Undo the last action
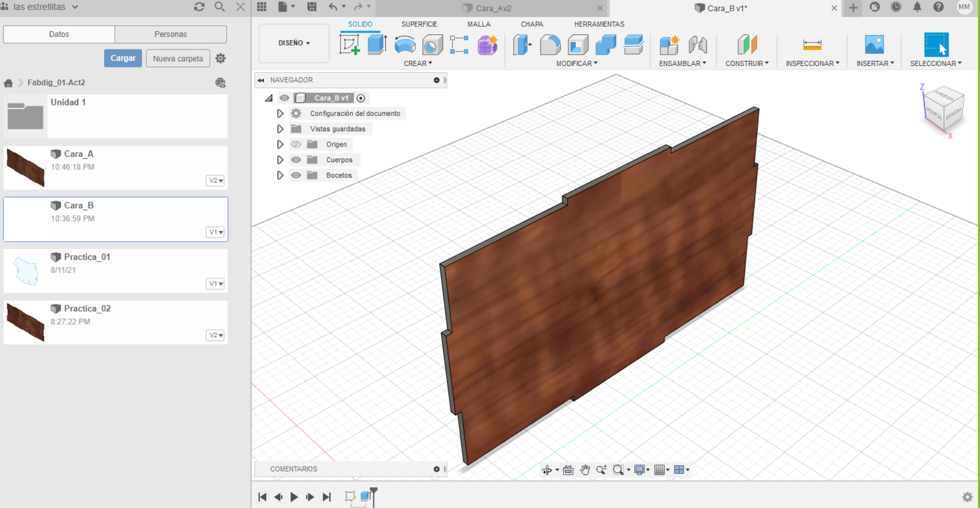The height and width of the screenshot is (508, 980). point(333,7)
